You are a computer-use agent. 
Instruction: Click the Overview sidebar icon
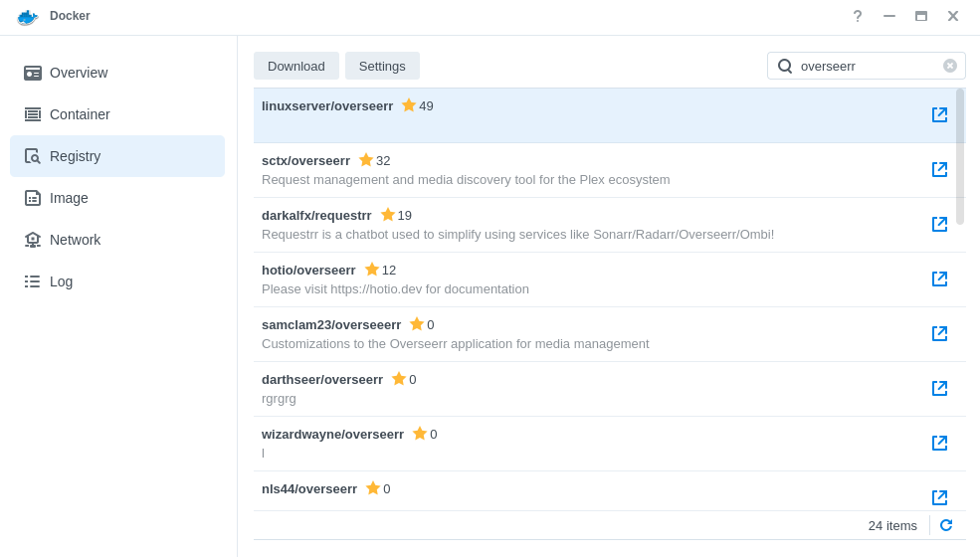coord(33,74)
